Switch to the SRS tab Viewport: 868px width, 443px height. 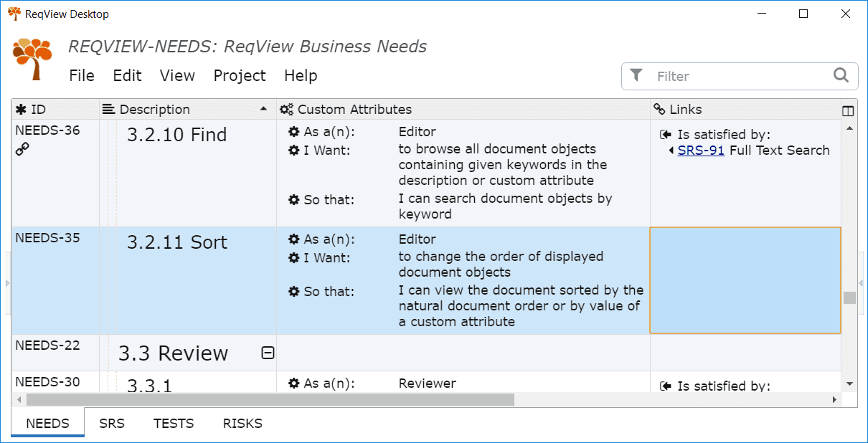point(112,424)
